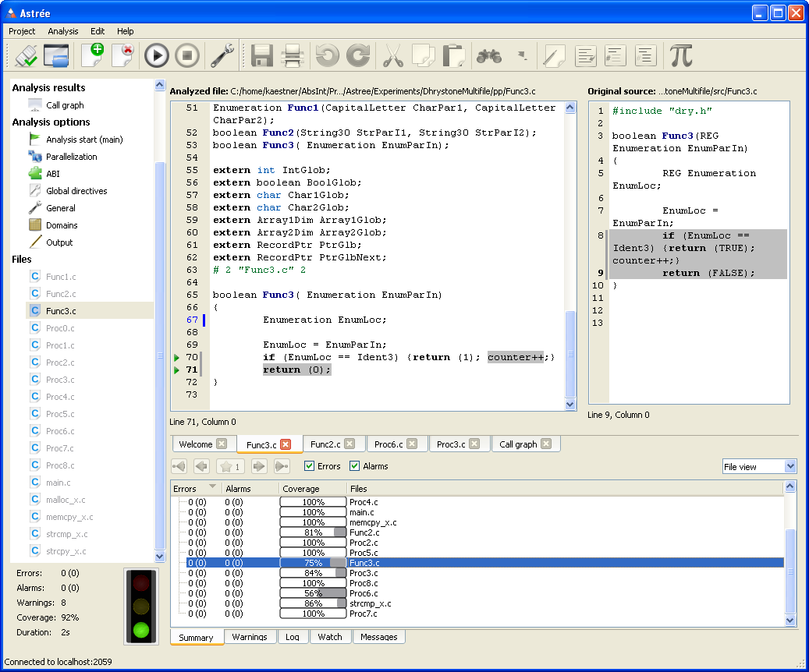Select Domains option
The width and height of the screenshot is (809, 672).
pyautogui.click(x=62, y=225)
